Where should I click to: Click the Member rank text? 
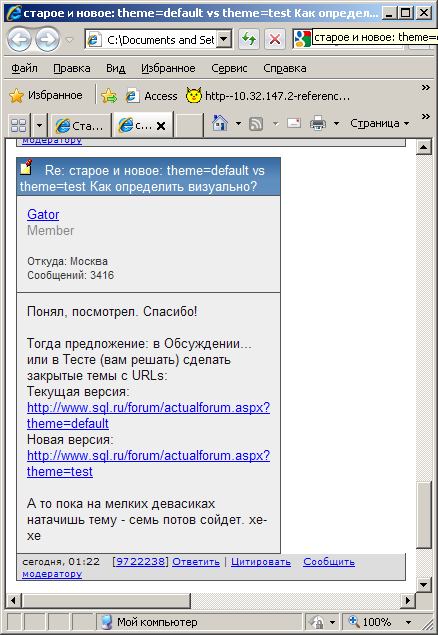coord(51,230)
